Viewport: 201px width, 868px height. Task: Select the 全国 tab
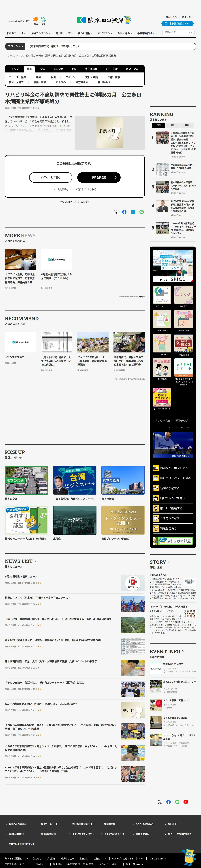tap(43, 69)
